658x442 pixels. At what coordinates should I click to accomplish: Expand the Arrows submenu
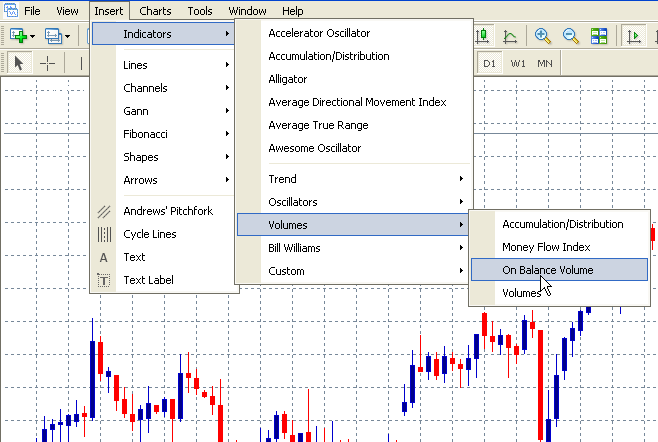tap(163, 180)
